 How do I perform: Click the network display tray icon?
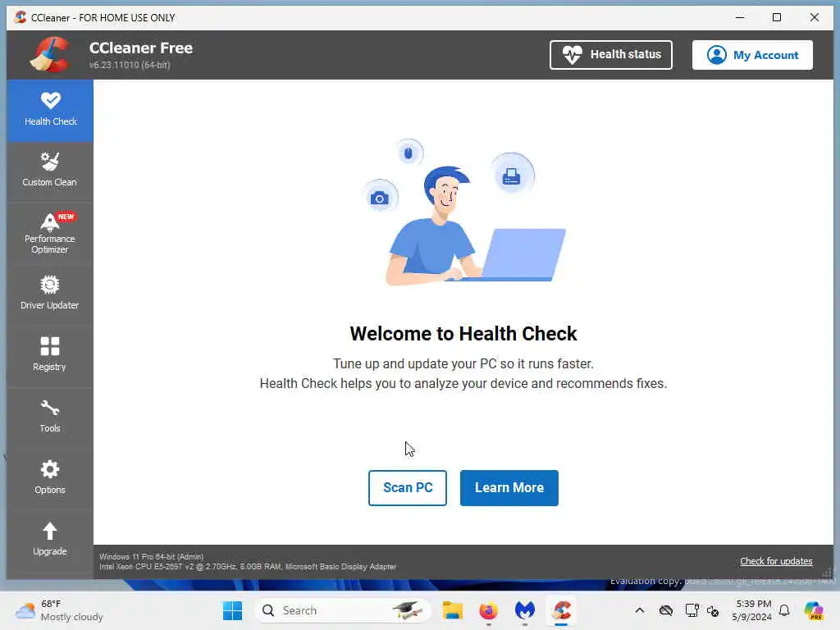click(692, 610)
